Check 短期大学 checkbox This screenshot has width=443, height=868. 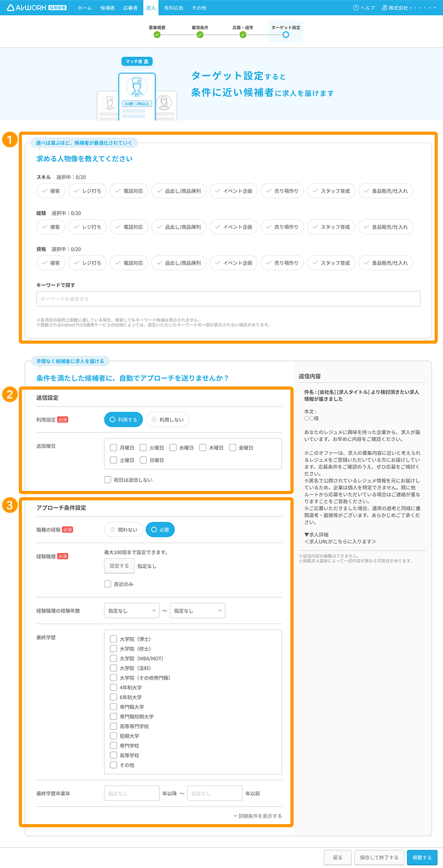(113, 736)
